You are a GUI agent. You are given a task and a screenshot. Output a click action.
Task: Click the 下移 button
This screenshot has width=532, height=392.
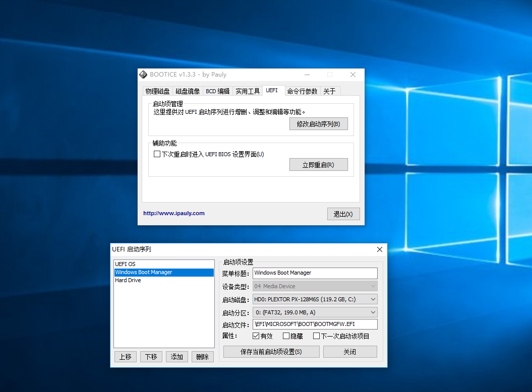click(151, 357)
